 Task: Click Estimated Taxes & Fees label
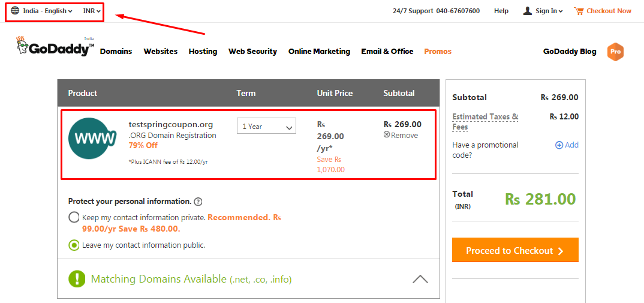(485, 122)
